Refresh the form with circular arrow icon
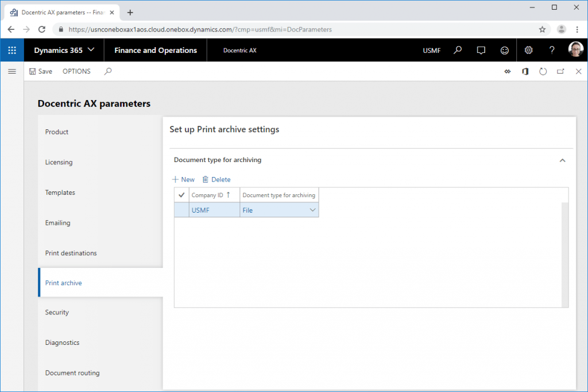588x392 pixels. pos(543,71)
